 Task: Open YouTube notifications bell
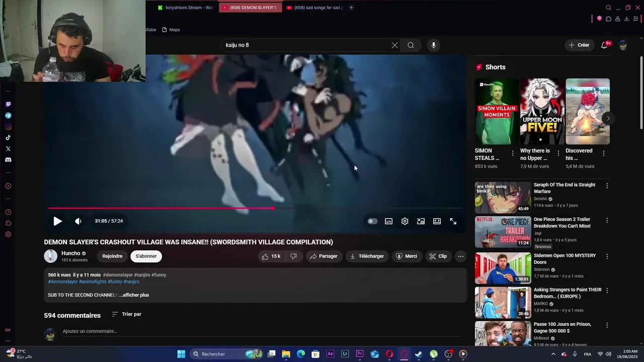coord(605,45)
